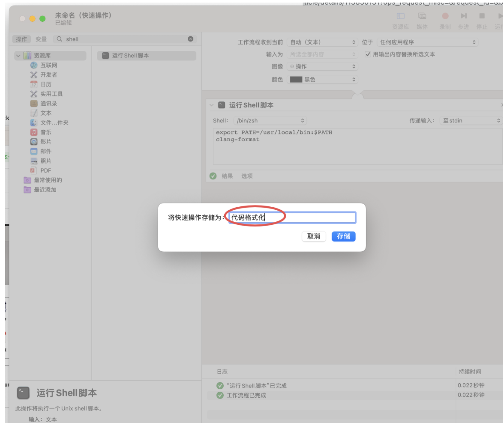
Task: Select the 日历 calendar category icon
Action: (34, 84)
